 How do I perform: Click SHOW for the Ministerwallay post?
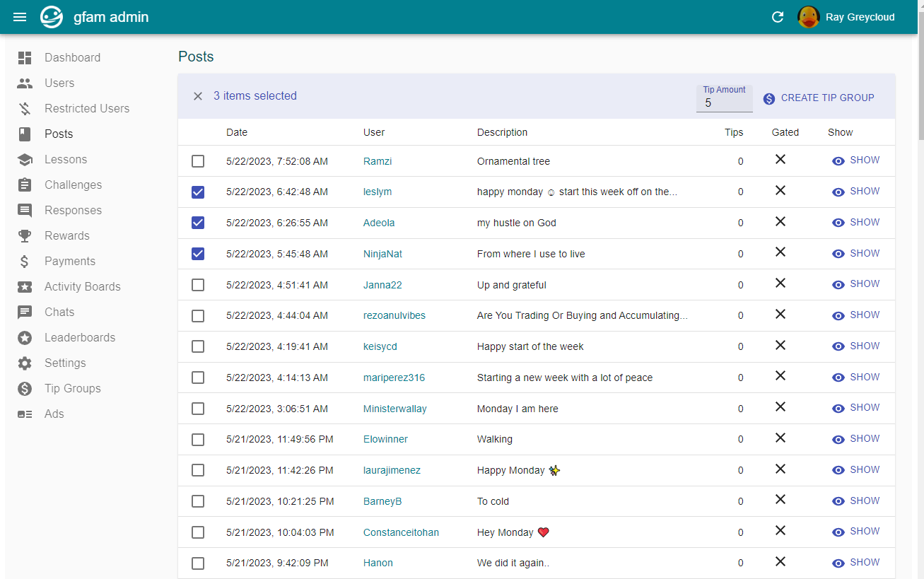click(x=855, y=408)
